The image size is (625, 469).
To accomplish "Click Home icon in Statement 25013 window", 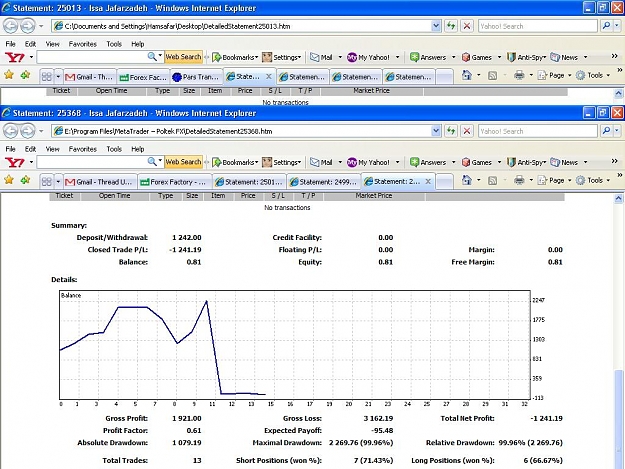I will 466,75.
